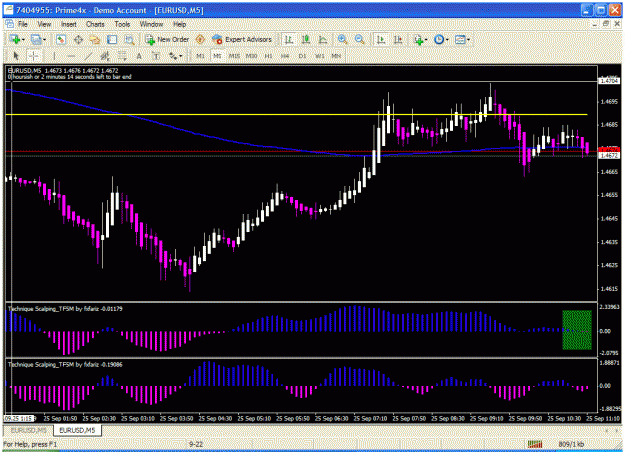625x452 pixels.
Task: Select the Text 'A' tool
Action: click(139, 56)
